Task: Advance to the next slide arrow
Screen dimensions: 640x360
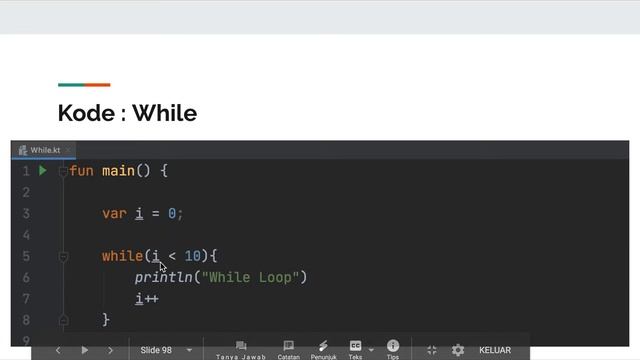Action: pos(110,350)
